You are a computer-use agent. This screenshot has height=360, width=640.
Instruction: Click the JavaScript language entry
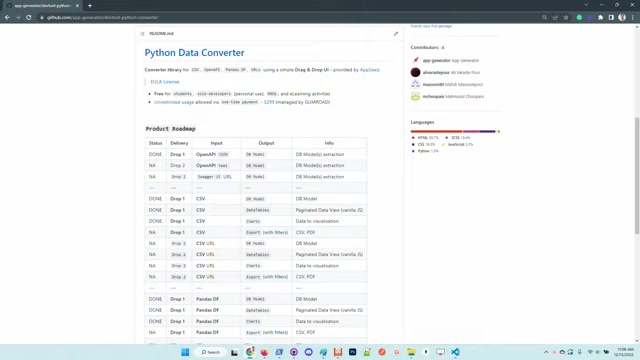458,144
